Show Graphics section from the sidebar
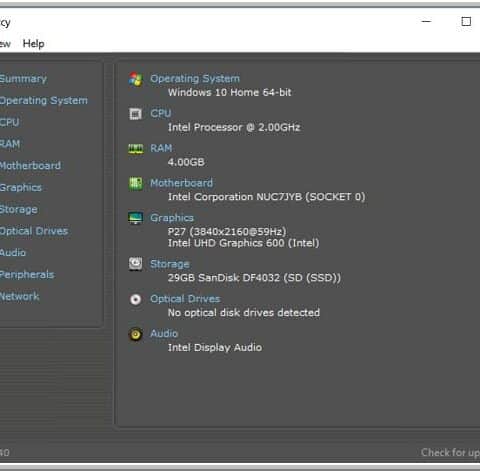480x471 pixels. pos(21,188)
